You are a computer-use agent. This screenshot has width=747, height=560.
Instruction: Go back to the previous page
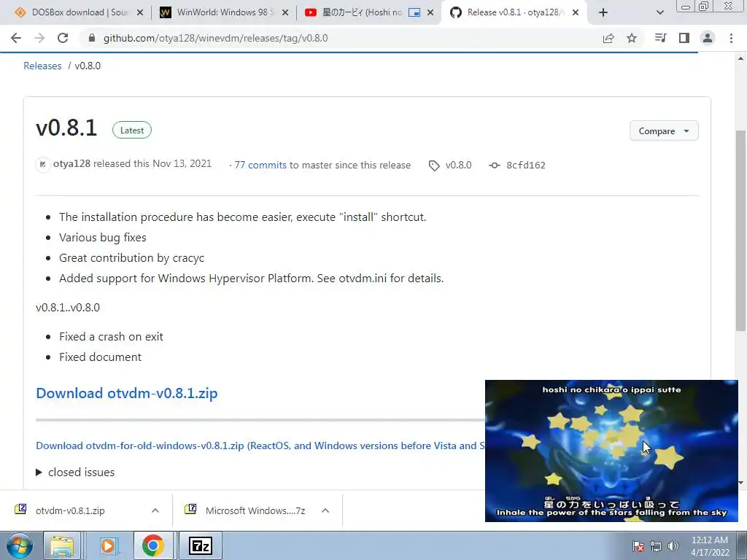point(16,38)
